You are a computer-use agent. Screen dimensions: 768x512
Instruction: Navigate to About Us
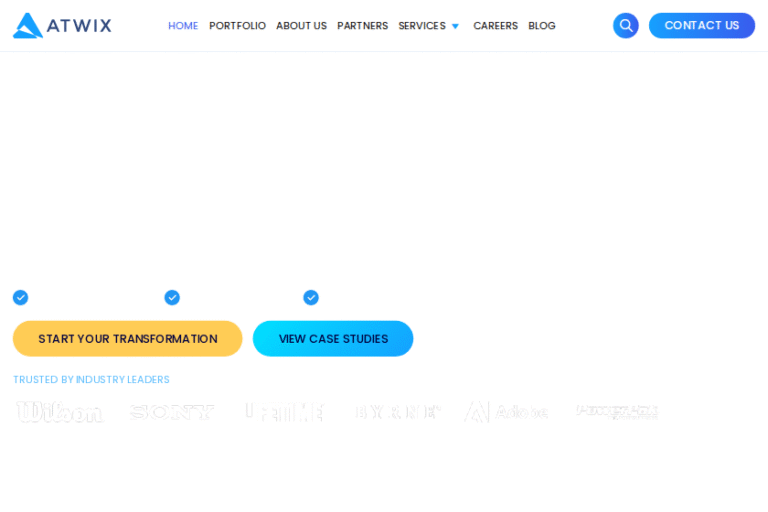[301, 26]
